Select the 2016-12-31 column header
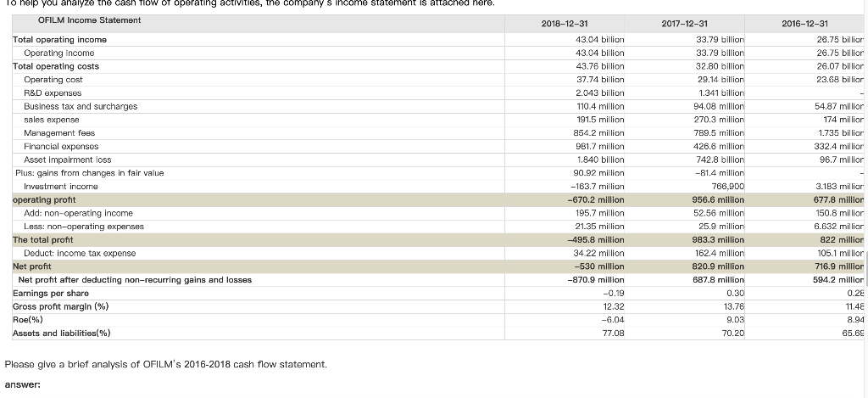This screenshot has height=398, width=868. coord(805,24)
